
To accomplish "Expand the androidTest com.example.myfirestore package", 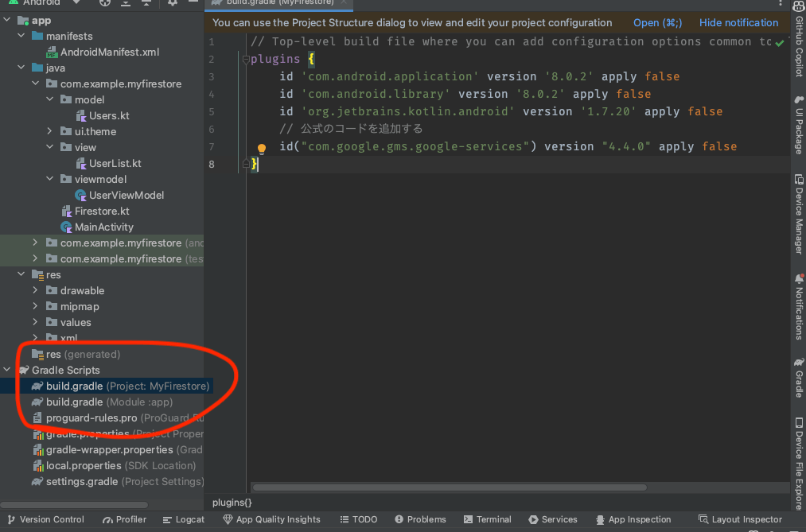I will point(36,243).
